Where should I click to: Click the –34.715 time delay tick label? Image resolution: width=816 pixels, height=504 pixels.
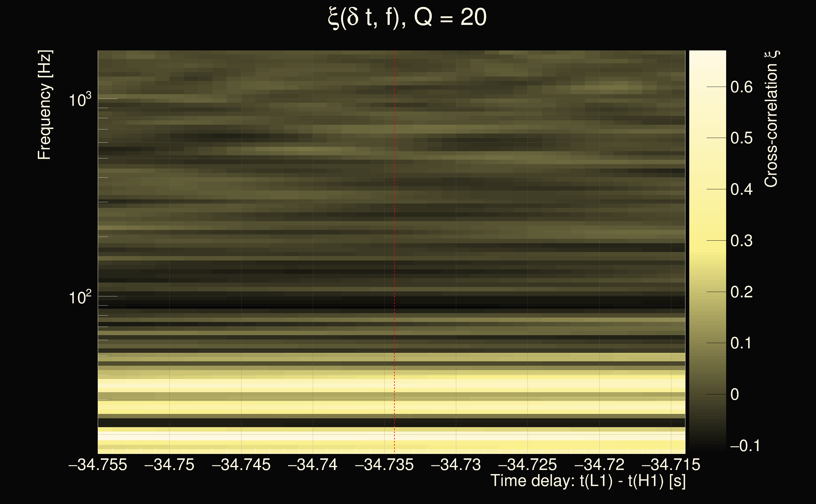[x=671, y=465]
